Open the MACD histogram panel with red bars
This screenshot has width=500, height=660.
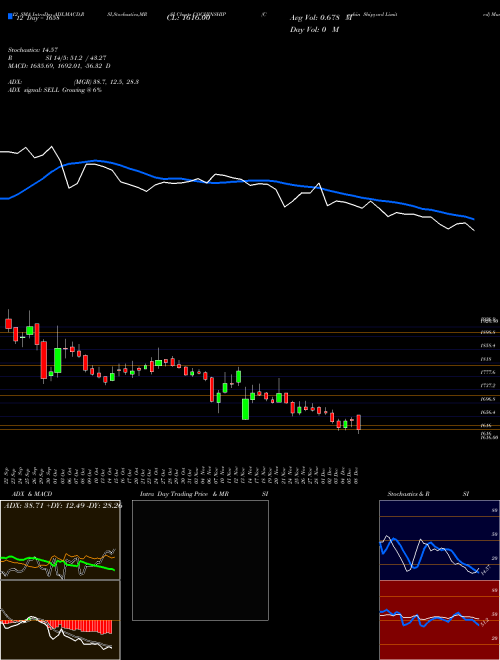(60, 620)
